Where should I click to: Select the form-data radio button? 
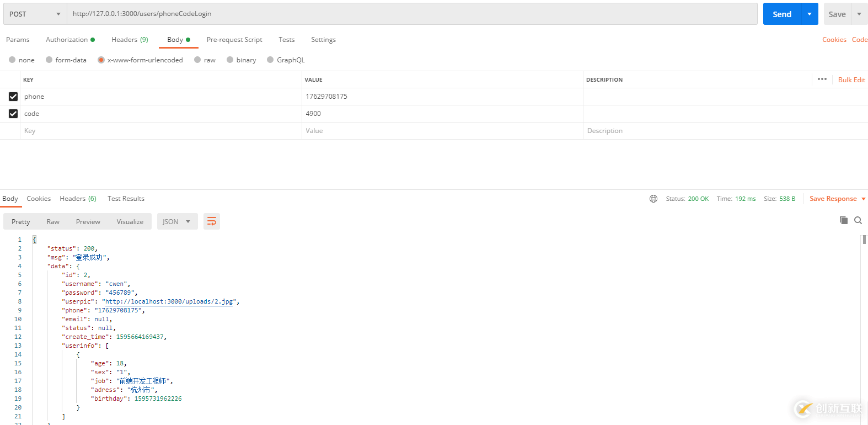click(x=49, y=60)
